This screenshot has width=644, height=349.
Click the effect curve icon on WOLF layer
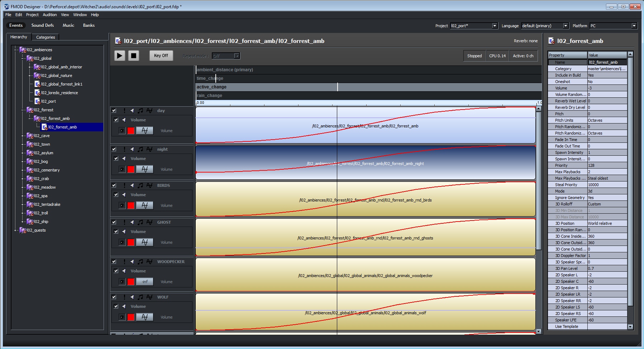pos(149,297)
